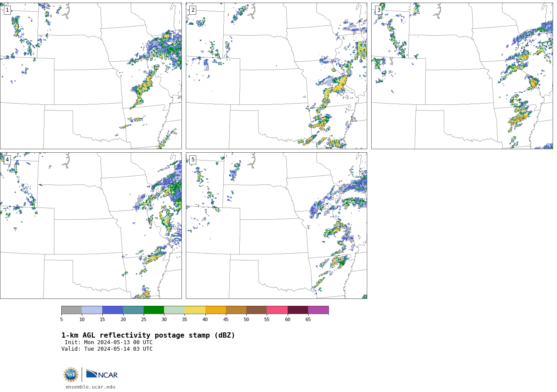The image size is (557, 392).
Task: Click the number 1 panel label
Action: click(7, 10)
